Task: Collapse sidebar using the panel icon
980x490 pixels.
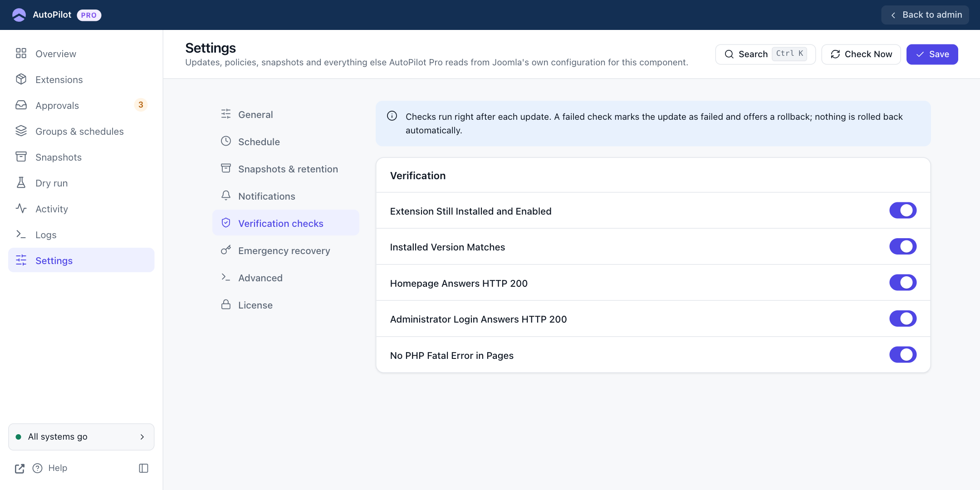Action: coord(143,468)
